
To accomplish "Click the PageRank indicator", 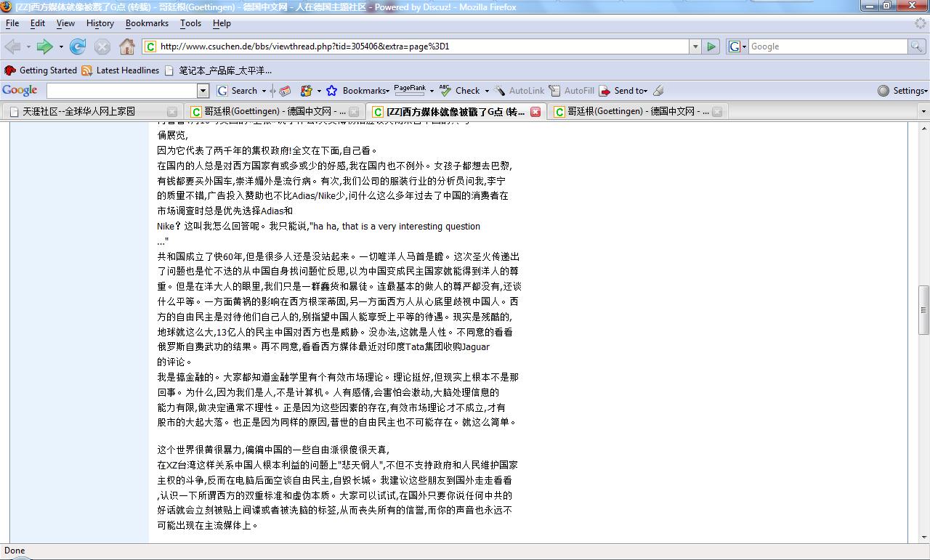I will (410, 90).
